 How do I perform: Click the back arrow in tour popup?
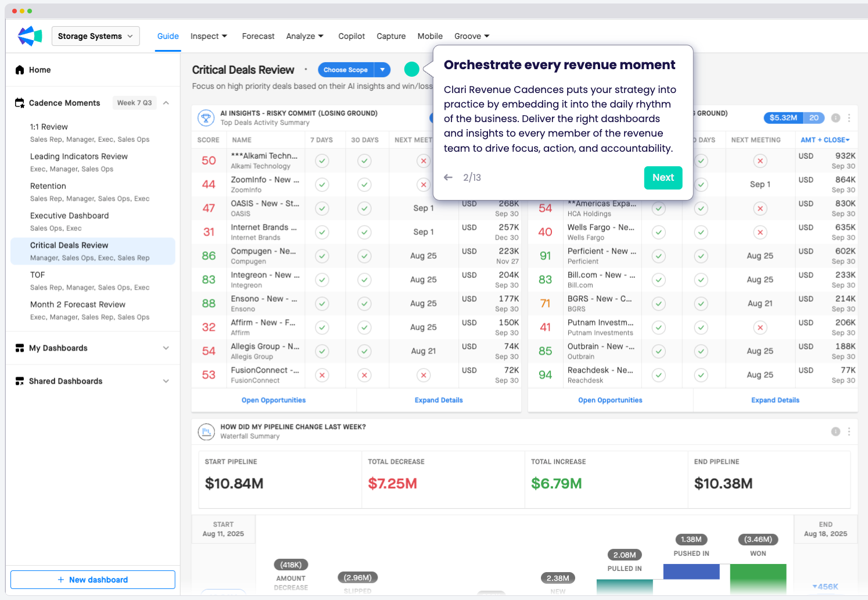[x=448, y=177]
